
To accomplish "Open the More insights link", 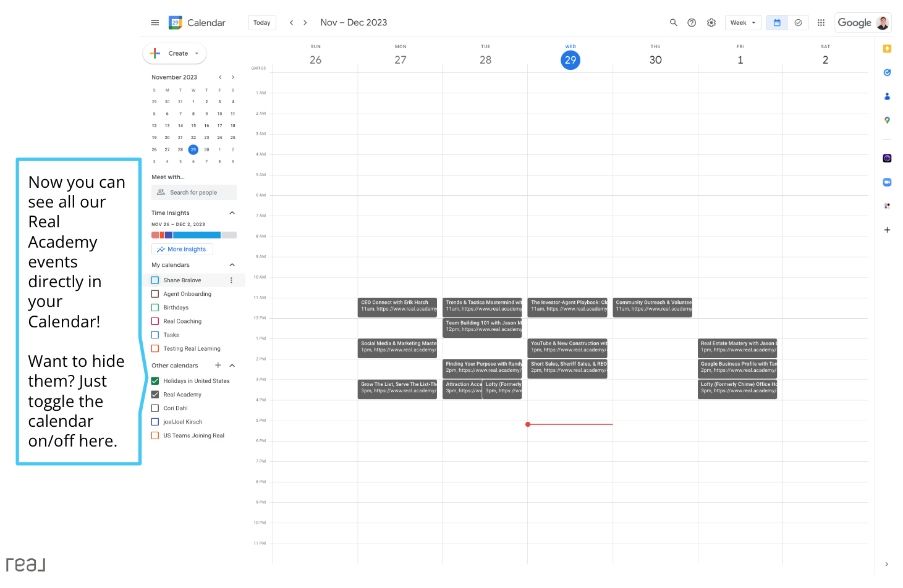I will coord(182,249).
